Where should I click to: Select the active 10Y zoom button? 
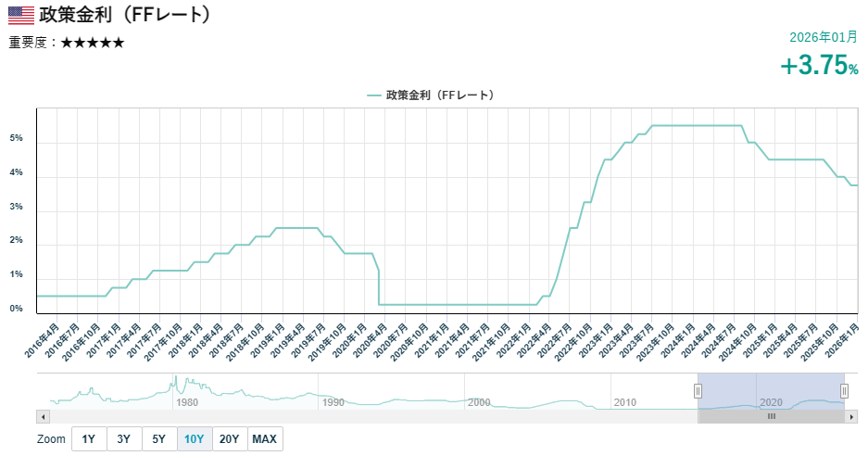pyautogui.click(x=195, y=438)
